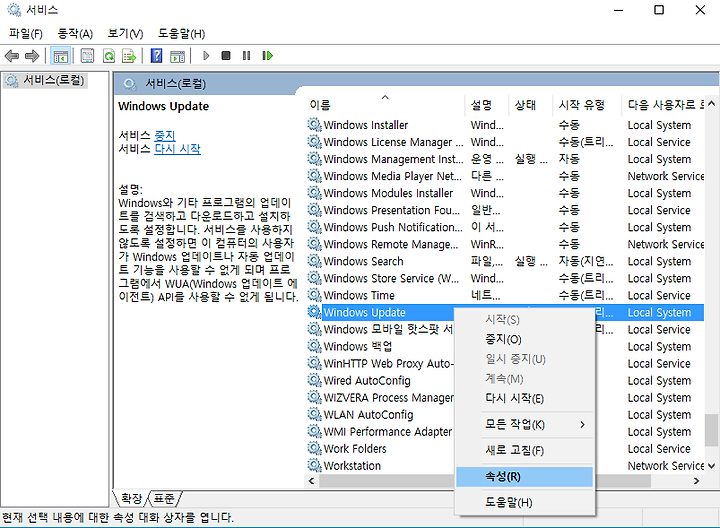Choose 다시 시작(E) in the context menu

coord(524,399)
